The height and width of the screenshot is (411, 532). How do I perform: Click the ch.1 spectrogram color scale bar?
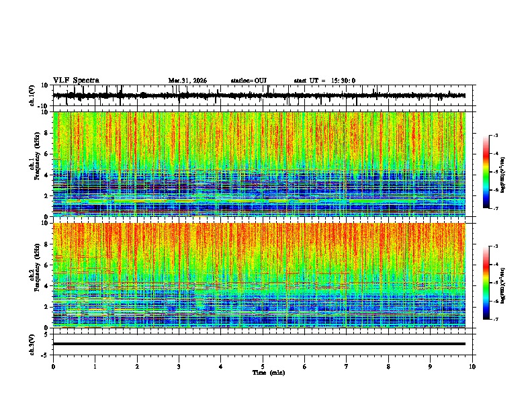[486, 172]
